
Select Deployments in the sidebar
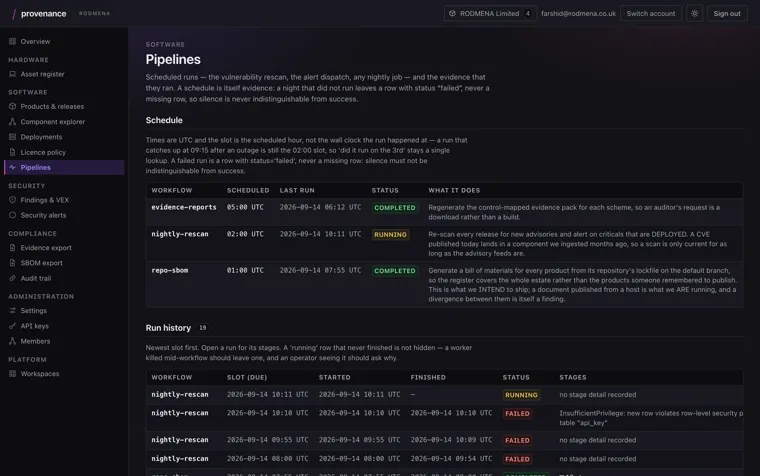63,137
